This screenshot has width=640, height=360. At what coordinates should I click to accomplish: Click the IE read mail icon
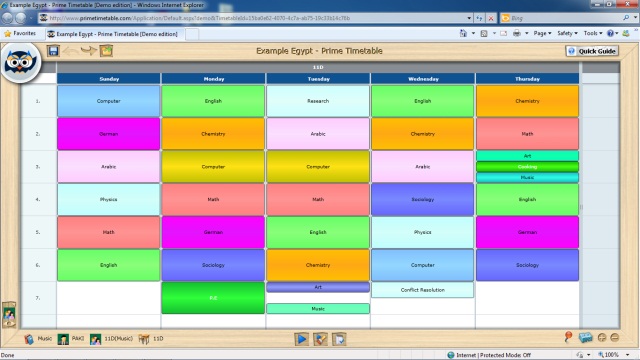[503, 33]
